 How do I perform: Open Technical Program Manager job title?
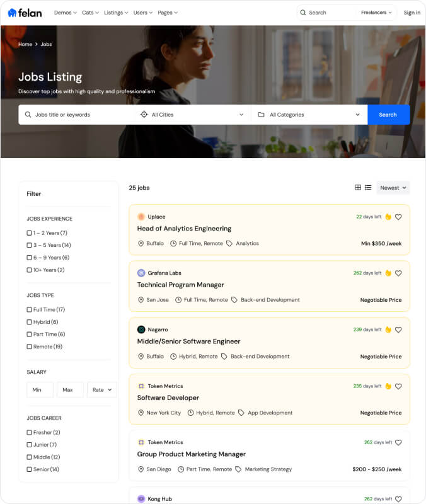[x=180, y=285]
